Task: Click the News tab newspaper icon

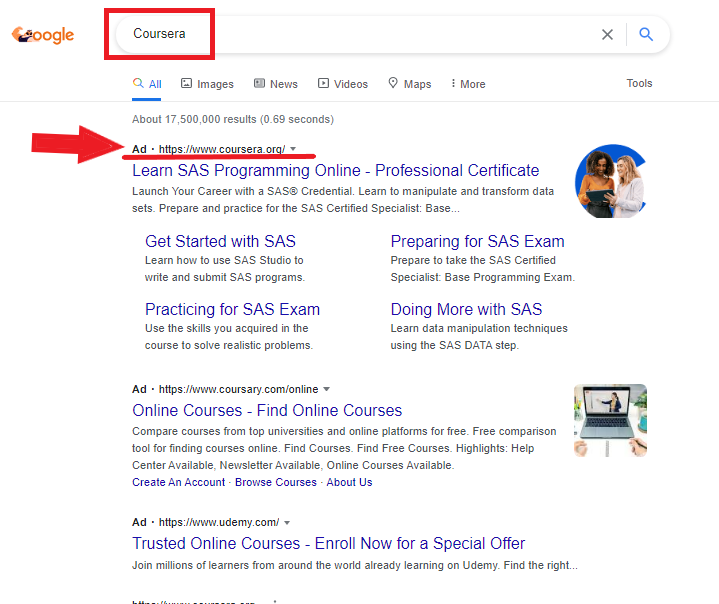Action: tap(260, 83)
